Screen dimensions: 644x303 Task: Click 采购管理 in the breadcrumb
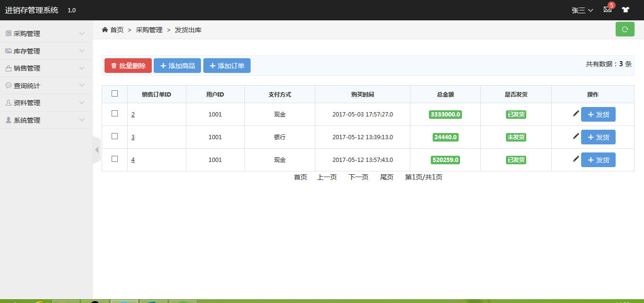tap(149, 30)
